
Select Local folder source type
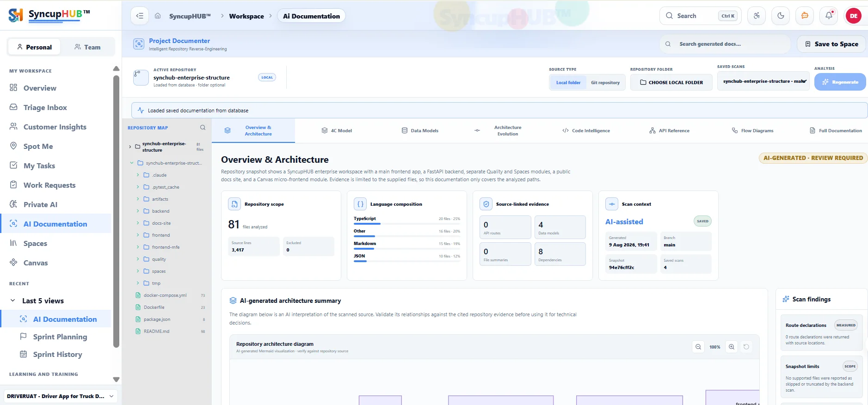[568, 83]
